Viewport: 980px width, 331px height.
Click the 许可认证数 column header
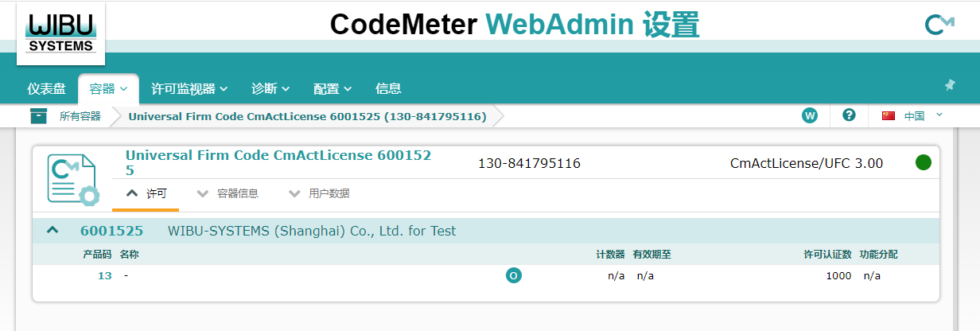point(828,254)
